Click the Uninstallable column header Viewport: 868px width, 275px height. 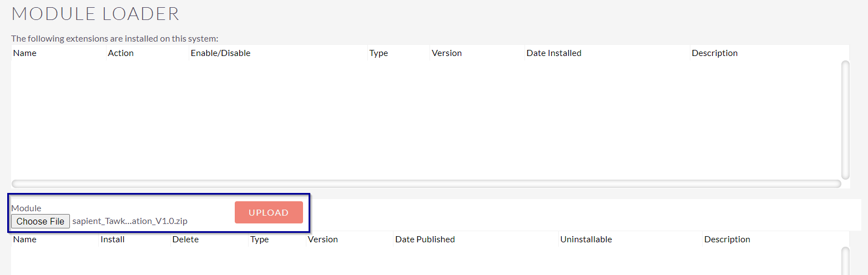(x=586, y=240)
